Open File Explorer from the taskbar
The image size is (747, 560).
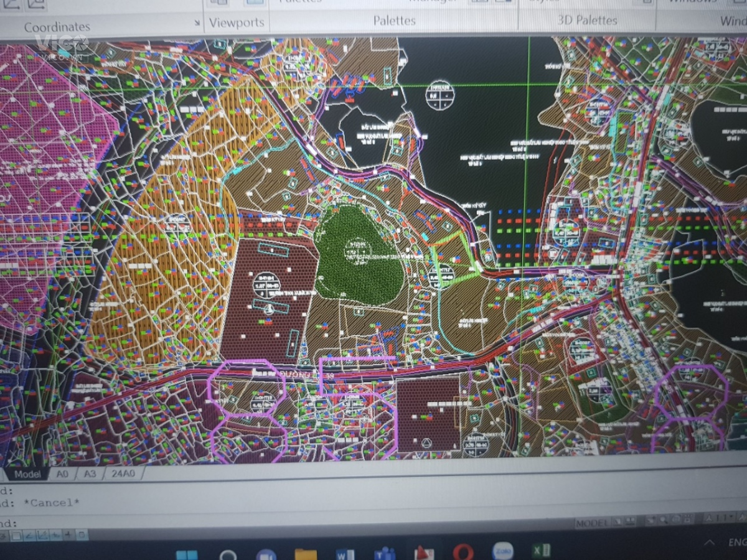click(306, 554)
